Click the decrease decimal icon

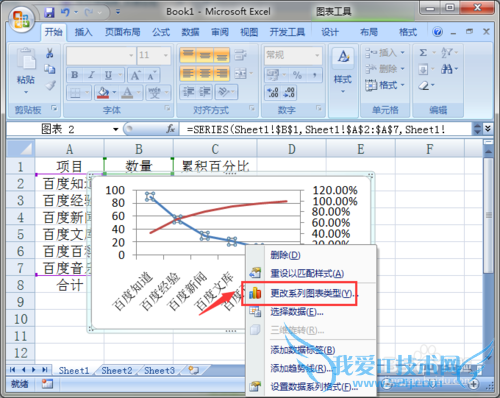289,92
